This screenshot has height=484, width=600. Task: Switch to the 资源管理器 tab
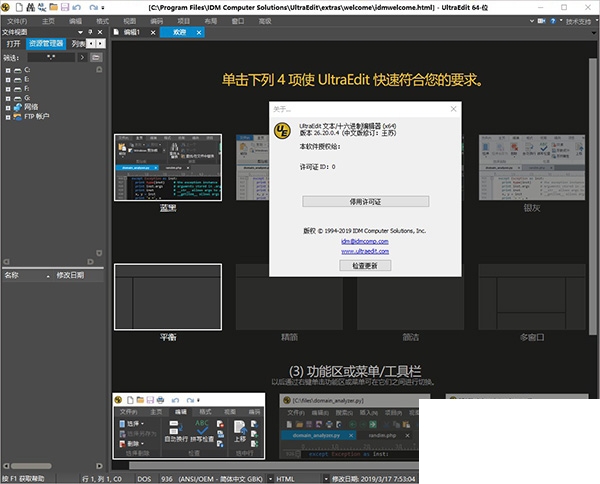(46, 44)
